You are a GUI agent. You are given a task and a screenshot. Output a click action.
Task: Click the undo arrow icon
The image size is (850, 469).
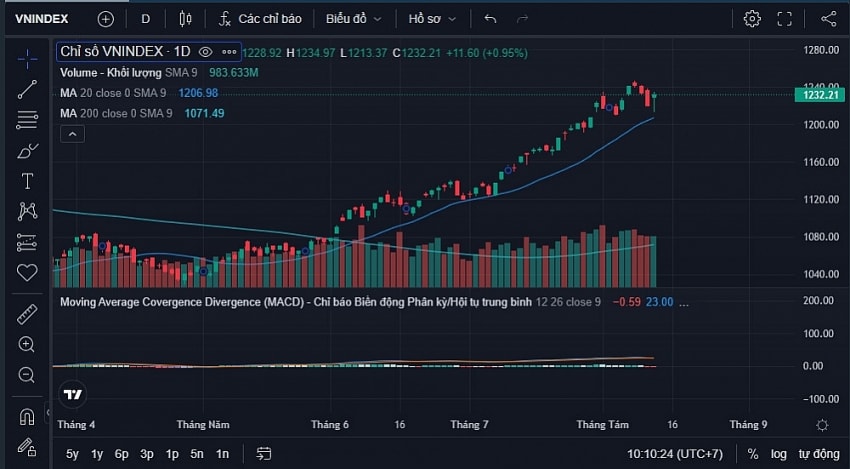coord(490,19)
